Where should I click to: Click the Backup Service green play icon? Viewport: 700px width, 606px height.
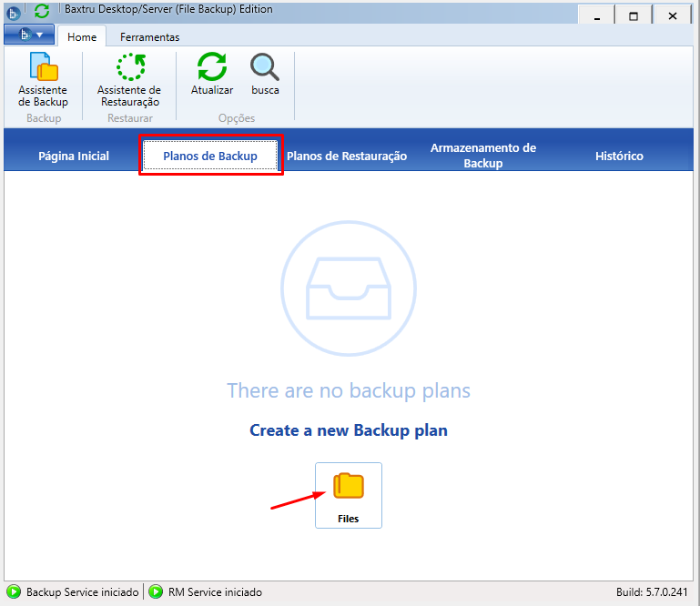coord(14,591)
